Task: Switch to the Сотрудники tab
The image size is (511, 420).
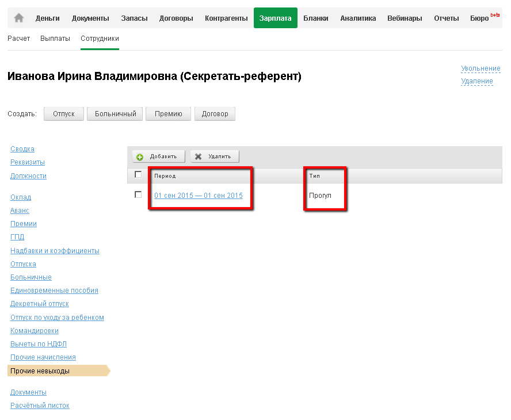Action: tap(100, 39)
